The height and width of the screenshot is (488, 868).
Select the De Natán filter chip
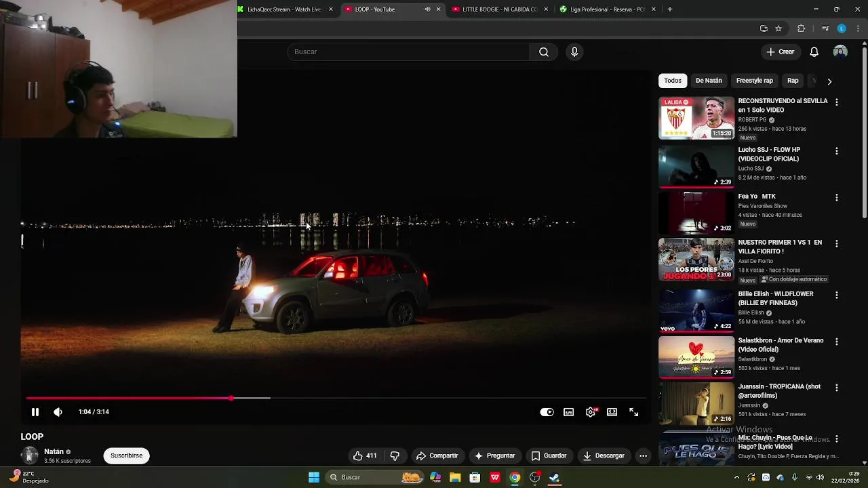[709, 81]
